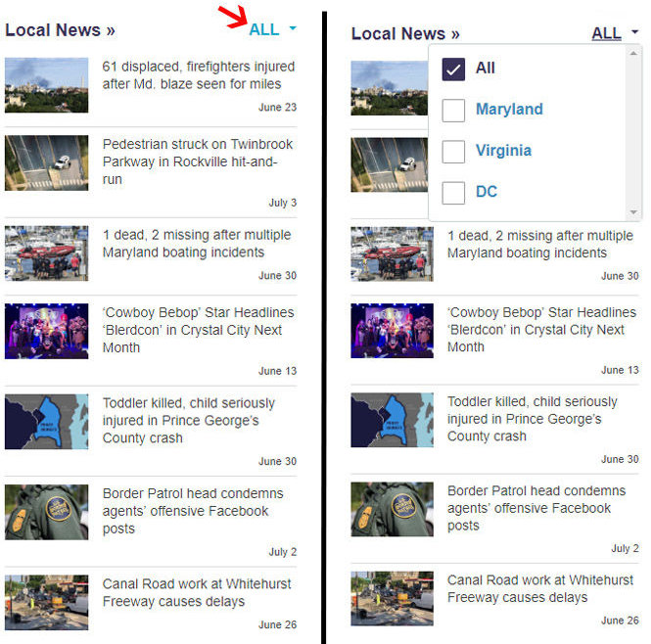This screenshot has height=644, width=651.
Task: Enable the Maryland checkbox
Action: coord(453,110)
